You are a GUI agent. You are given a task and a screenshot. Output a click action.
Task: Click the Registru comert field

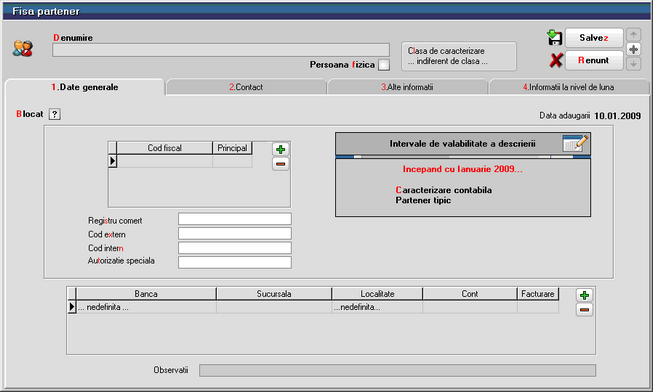(x=235, y=219)
